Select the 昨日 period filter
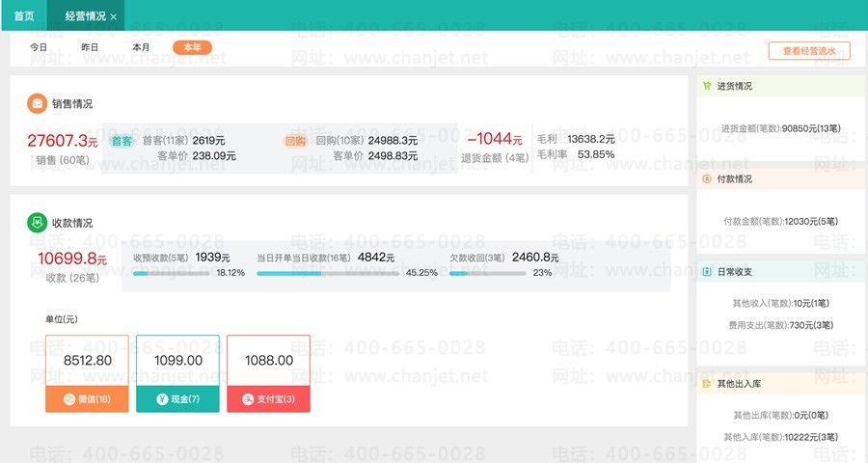The width and height of the screenshot is (868, 463). click(90, 47)
